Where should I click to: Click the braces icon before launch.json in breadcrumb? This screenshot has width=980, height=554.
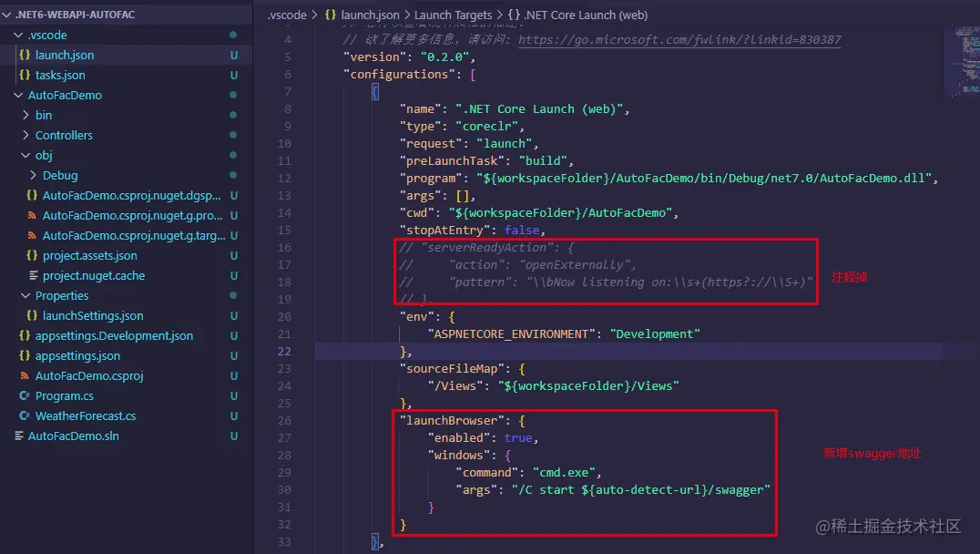330,15
